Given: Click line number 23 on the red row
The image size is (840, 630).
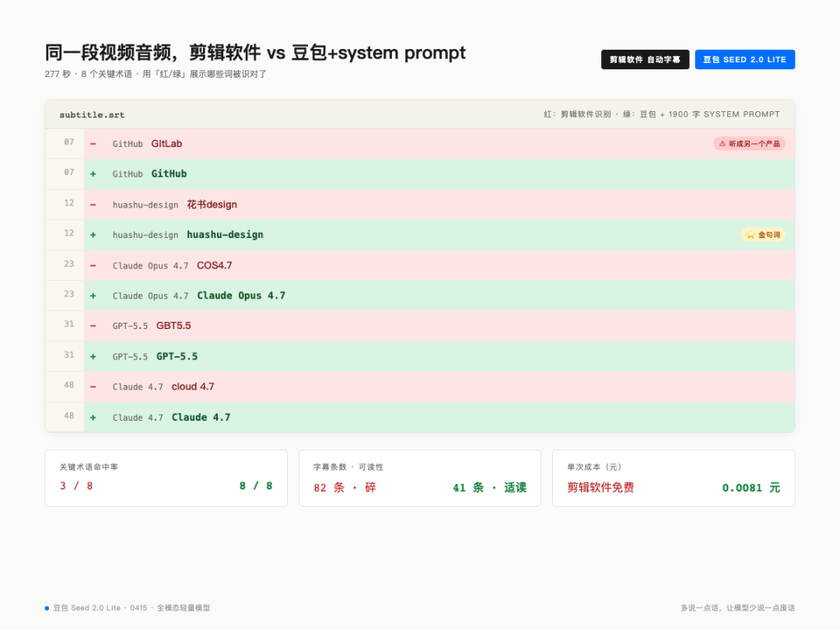Looking at the screenshot, I should (x=69, y=264).
